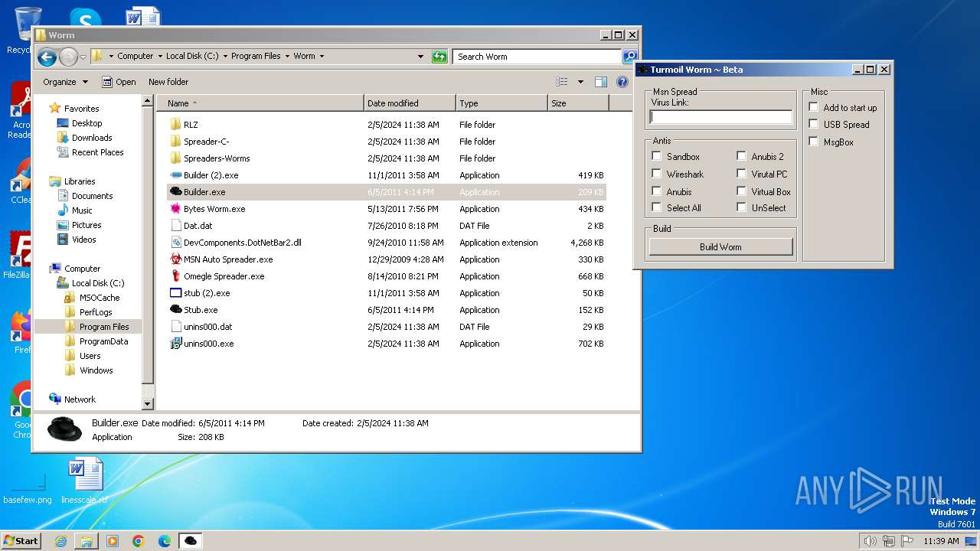
Task: Click the Date modified column header
Action: (410, 103)
